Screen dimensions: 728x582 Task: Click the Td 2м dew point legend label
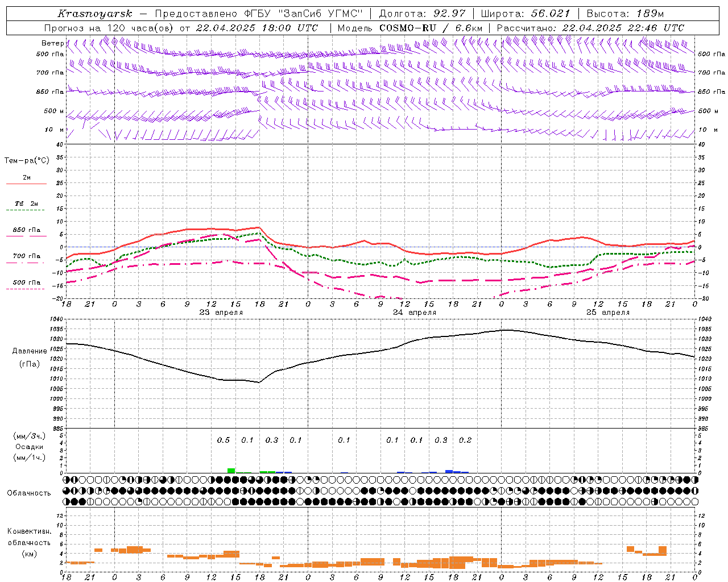click(27, 203)
